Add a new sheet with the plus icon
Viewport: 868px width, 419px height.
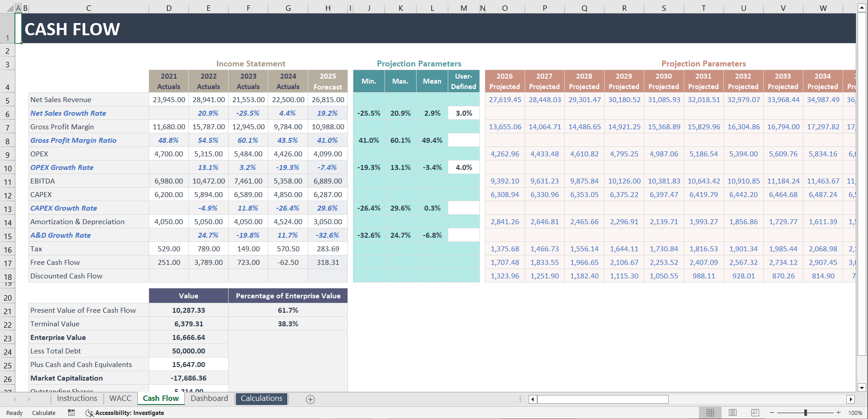pyautogui.click(x=310, y=399)
